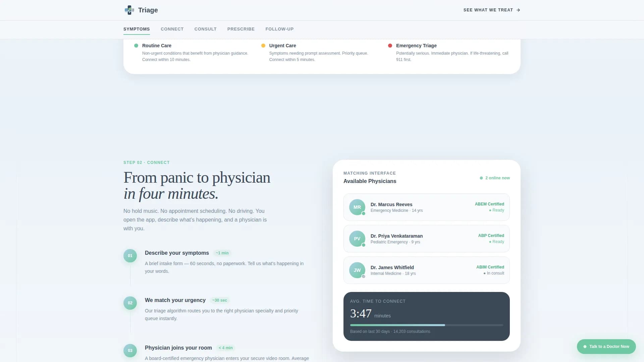
Task: Open the Follow-Up tab
Action: pos(279,29)
